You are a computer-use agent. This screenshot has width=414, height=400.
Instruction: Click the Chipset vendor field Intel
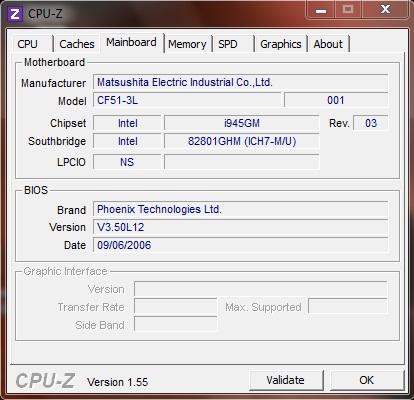pyautogui.click(x=127, y=123)
